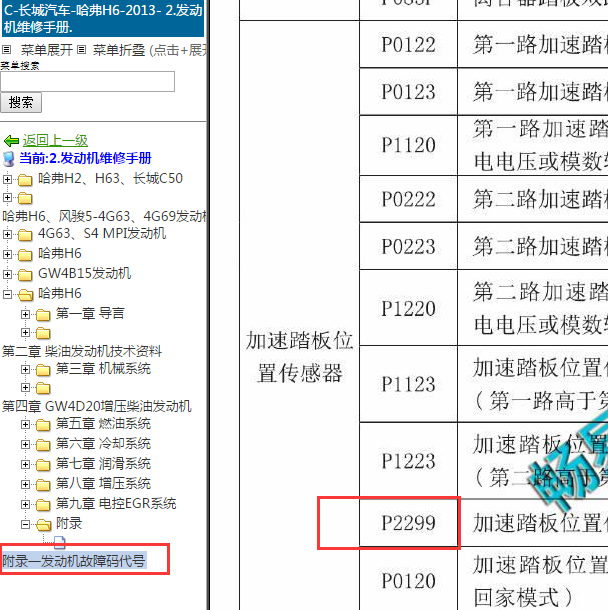Click the menu search input field
The height and width of the screenshot is (610, 608).
(x=88, y=82)
